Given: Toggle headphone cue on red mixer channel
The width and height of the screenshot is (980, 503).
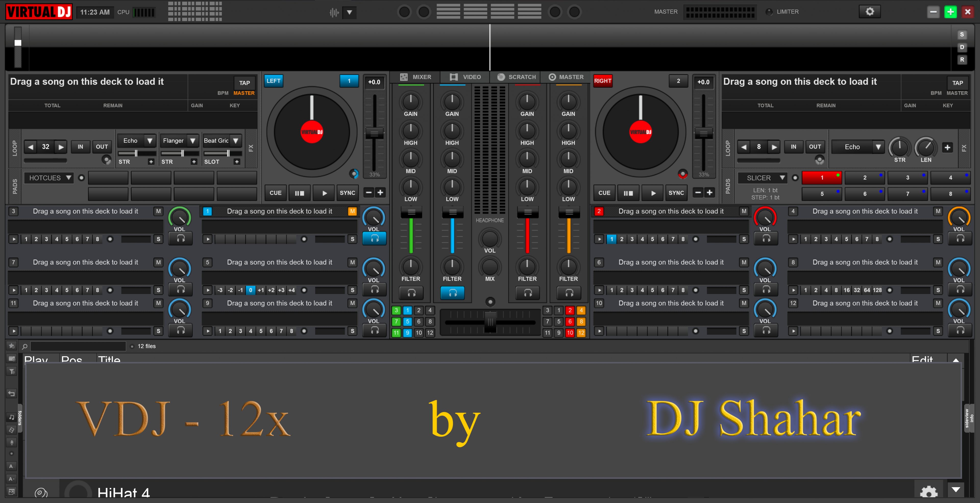Looking at the screenshot, I should click(x=527, y=293).
